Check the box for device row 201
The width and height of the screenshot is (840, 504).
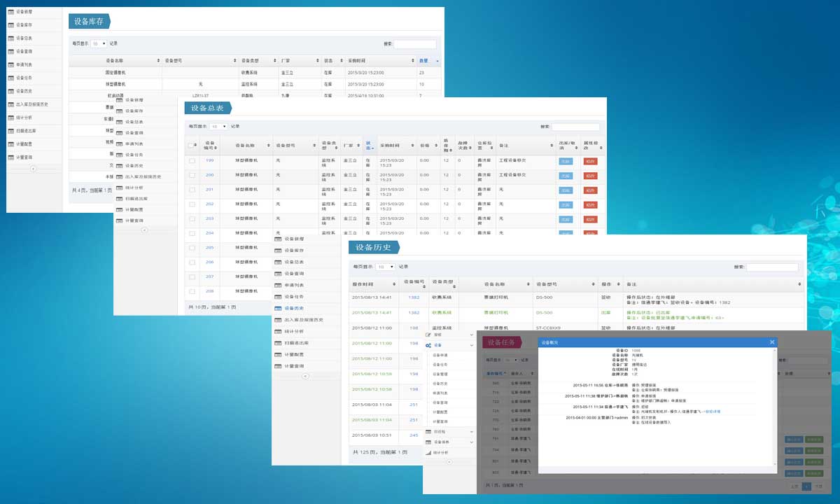[192, 190]
